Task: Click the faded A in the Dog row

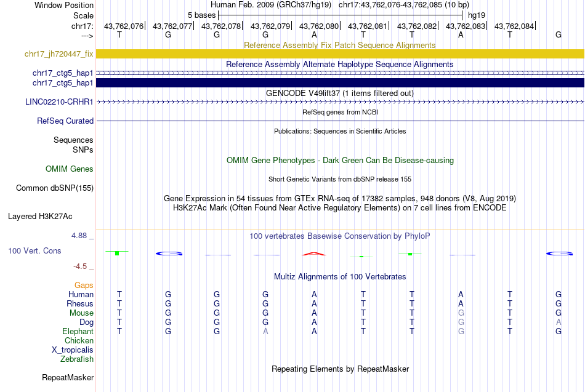Action: click(559, 322)
